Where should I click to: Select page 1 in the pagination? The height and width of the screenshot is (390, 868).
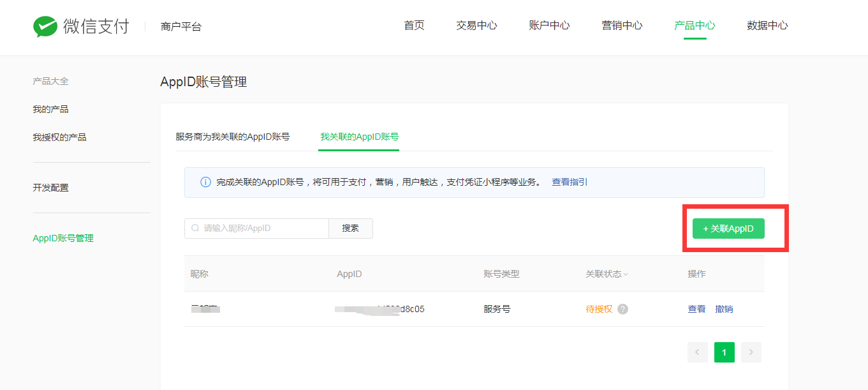[x=725, y=352]
